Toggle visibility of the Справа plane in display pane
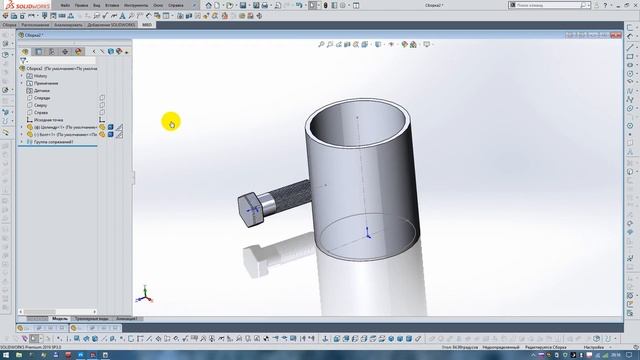The image size is (640, 360). coord(102,113)
